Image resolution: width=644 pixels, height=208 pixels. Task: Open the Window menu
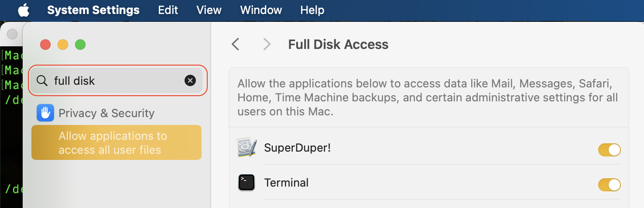click(261, 10)
